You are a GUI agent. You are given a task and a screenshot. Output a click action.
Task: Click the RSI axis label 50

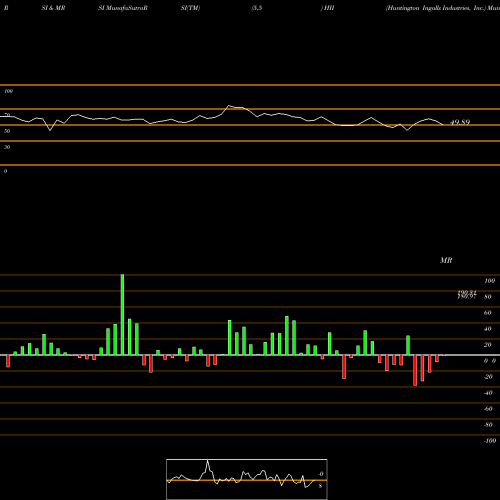(7, 131)
